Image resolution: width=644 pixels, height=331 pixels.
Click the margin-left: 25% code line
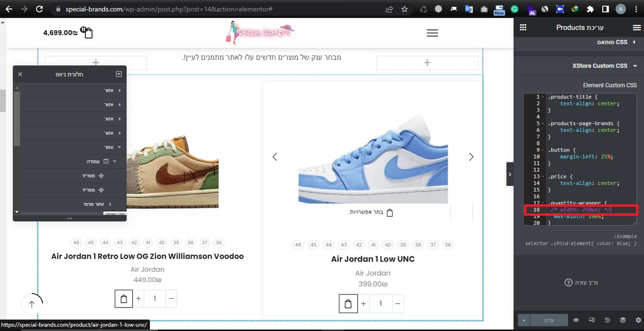point(586,156)
